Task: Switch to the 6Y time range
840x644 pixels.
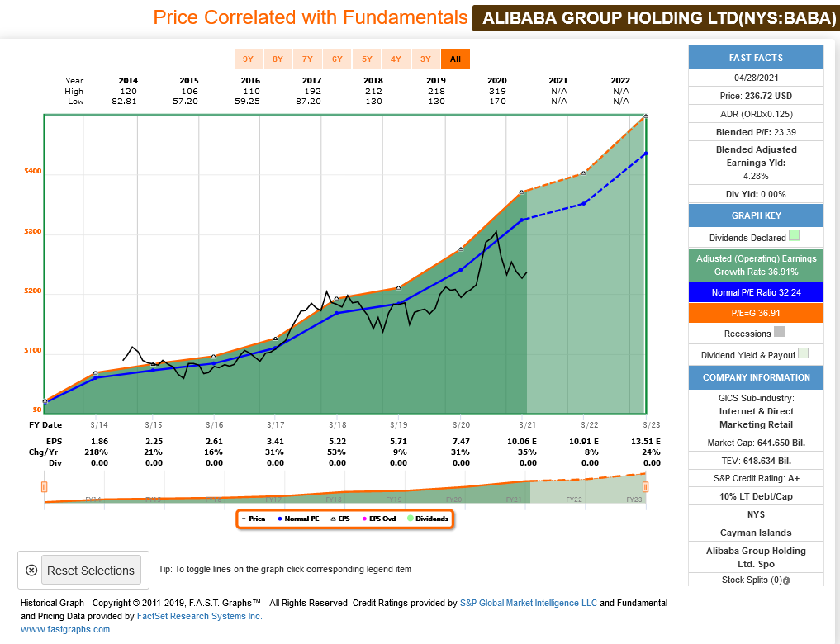Action: [337, 59]
